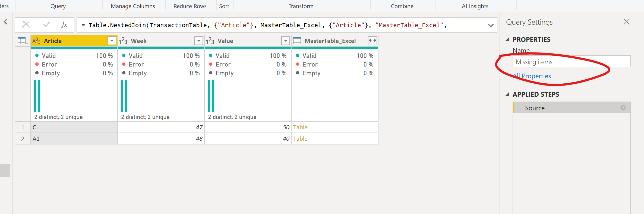Viewport: 644px width, 214px height.
Task: Expand the Queries pane with left chevron
Action: click(6, 22)
